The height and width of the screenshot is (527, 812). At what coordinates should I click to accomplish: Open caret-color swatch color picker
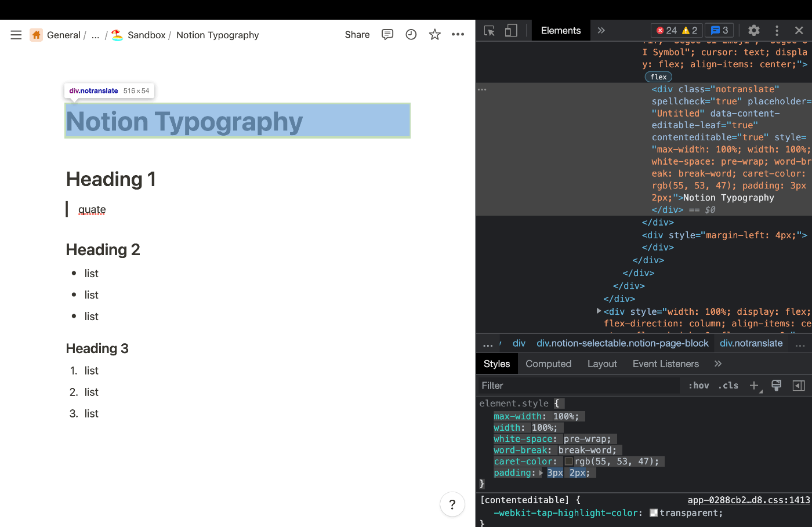point(569,461)
